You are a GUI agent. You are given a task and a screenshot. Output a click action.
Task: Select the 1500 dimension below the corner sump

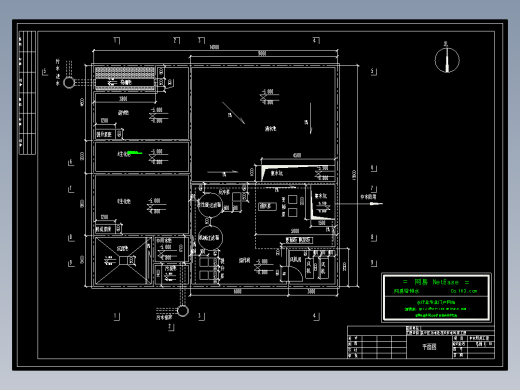click(x=322, y=223)
